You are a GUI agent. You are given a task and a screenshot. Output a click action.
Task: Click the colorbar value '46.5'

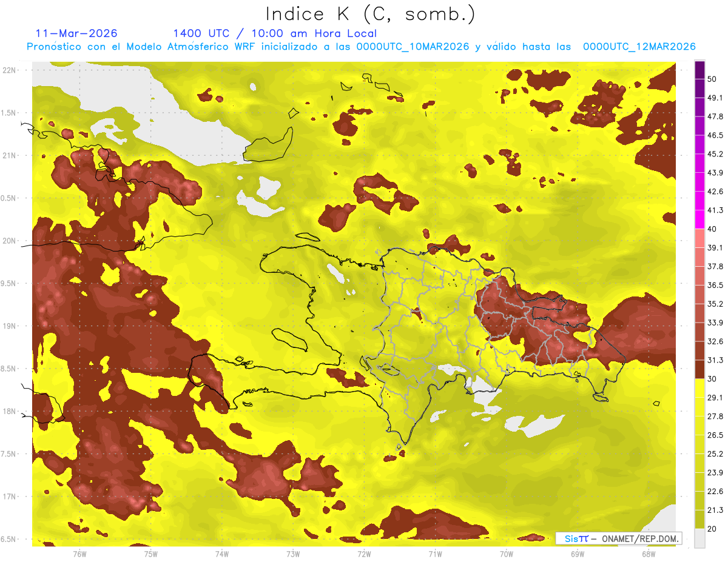pos(715,135)
